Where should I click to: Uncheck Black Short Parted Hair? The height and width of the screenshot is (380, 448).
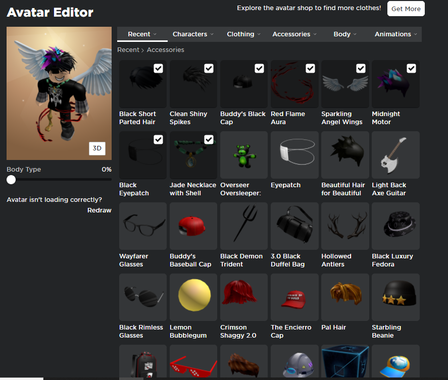pyautogui.click(x=158, y=68)
